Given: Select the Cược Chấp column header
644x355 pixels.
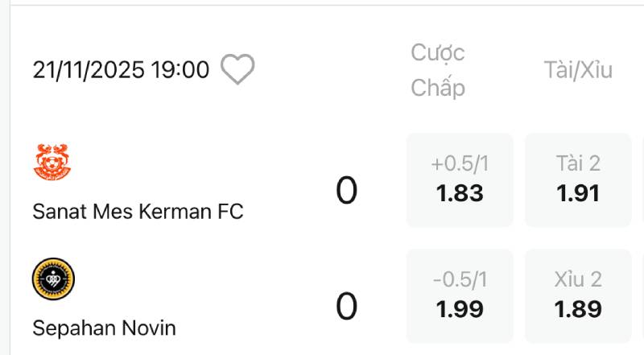Looking at the screenshot, I should (x=438, y=70).
